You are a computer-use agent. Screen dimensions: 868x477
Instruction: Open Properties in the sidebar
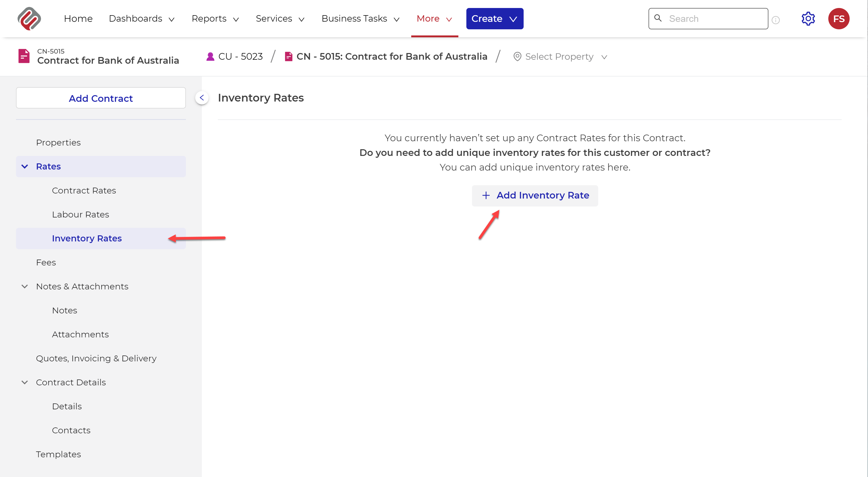(x=58, y=142)
